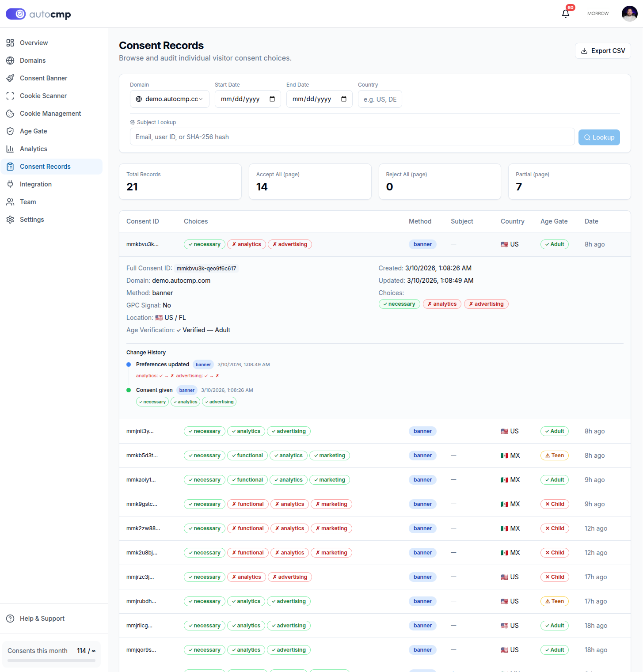
Task: Click the Choices column header
Action: [x=196, y=221]
